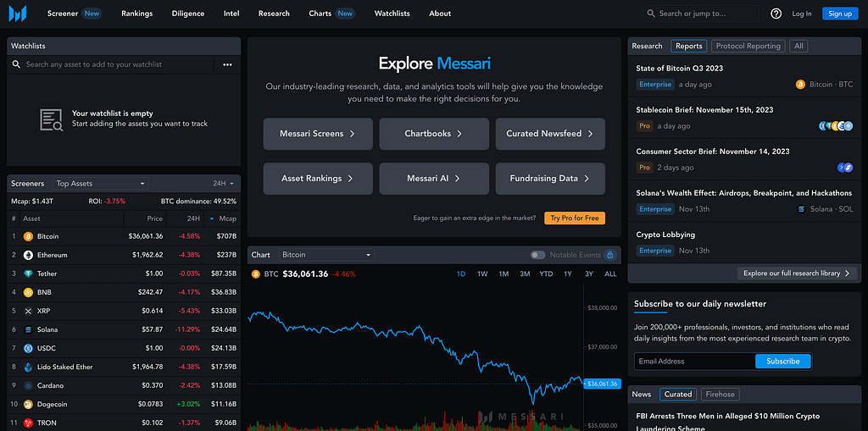868x431 pixels.
Task: Click the Bitcoin coin icon in screener
Action: coord(28,236)
